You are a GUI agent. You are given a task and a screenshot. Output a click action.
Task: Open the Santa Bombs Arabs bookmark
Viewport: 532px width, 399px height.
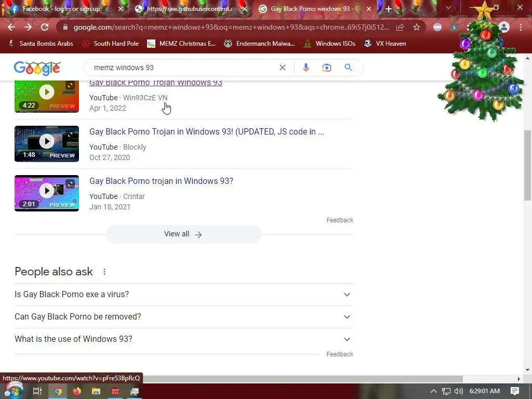point(41,44)
